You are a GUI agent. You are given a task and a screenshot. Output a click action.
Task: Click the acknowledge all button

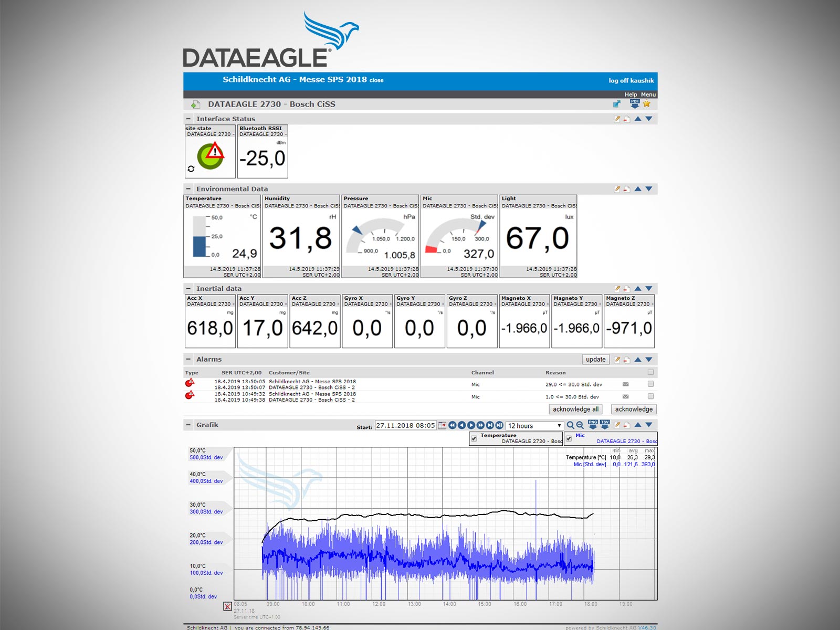pos(575,409)
